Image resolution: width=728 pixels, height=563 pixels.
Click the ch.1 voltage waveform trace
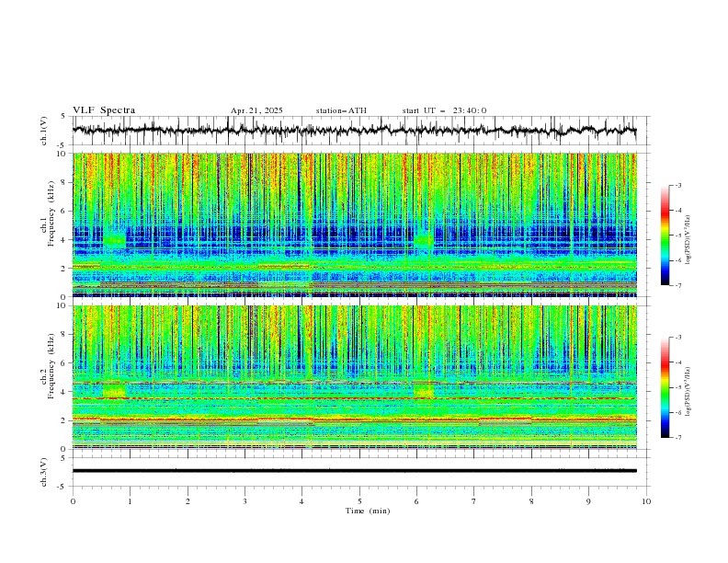tap(355, 130)
